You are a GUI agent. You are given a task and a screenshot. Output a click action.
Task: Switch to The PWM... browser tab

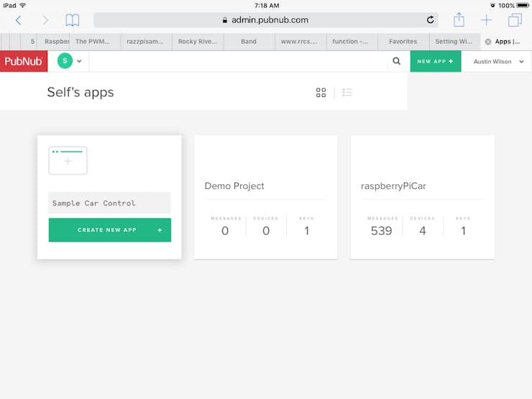point(95,42)
